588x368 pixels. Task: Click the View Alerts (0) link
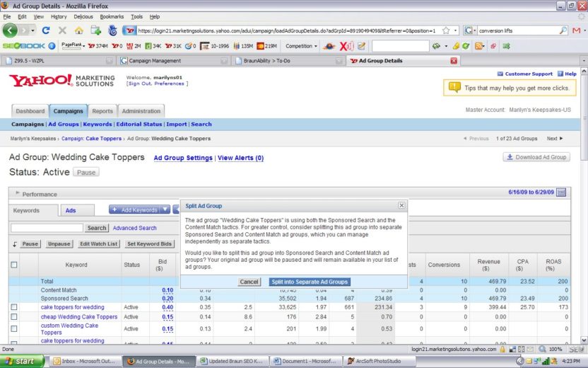point(240,158)
